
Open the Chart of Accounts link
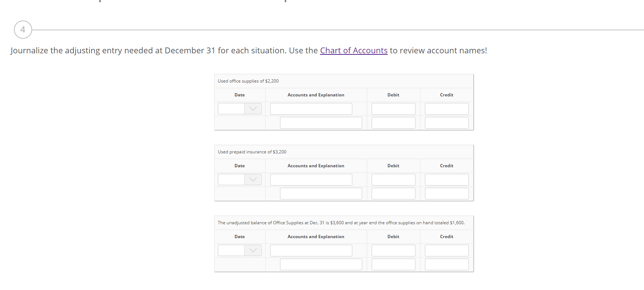[x=353, y=50]
